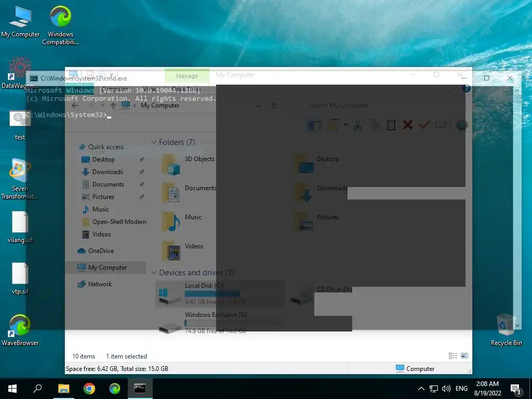
Task: Click the envelope Email toolbar icon
Action: [x=441, y=125]
